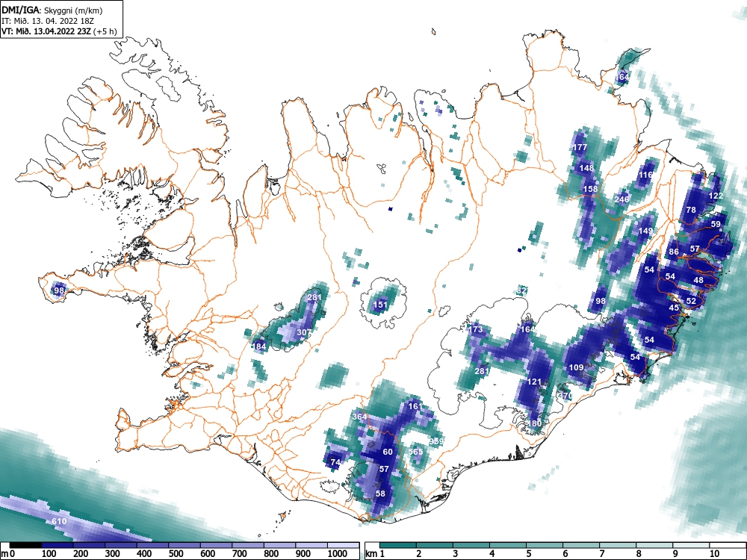Click the '78' visibility value
The width and height of the screenshot is (747, 560).
pyautogui.click(x=691, y=210)
